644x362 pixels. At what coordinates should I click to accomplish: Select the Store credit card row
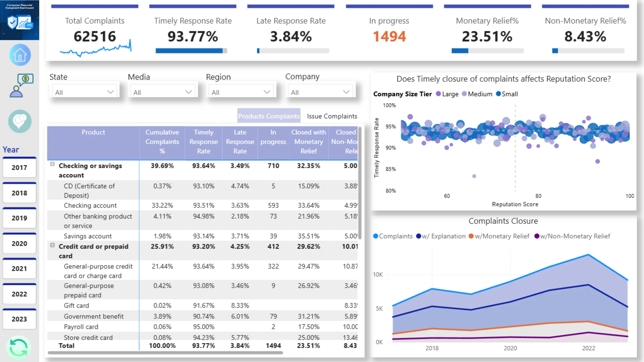click(x=203, y=337)
